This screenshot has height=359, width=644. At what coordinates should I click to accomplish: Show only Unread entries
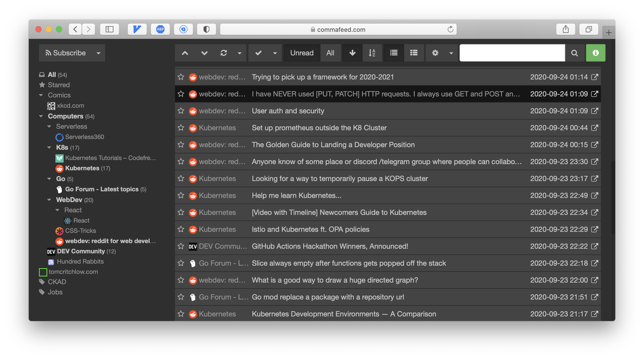[x=302, y=53]
